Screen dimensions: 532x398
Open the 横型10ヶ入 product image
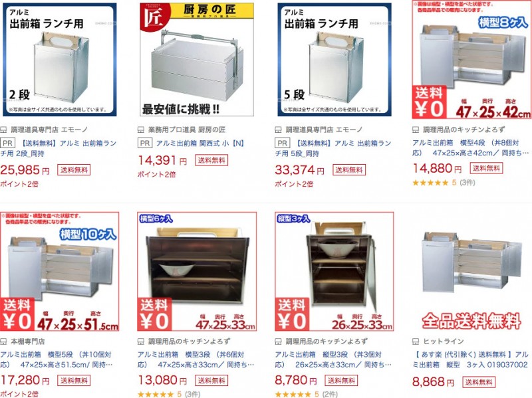click(x=60, y=272)
